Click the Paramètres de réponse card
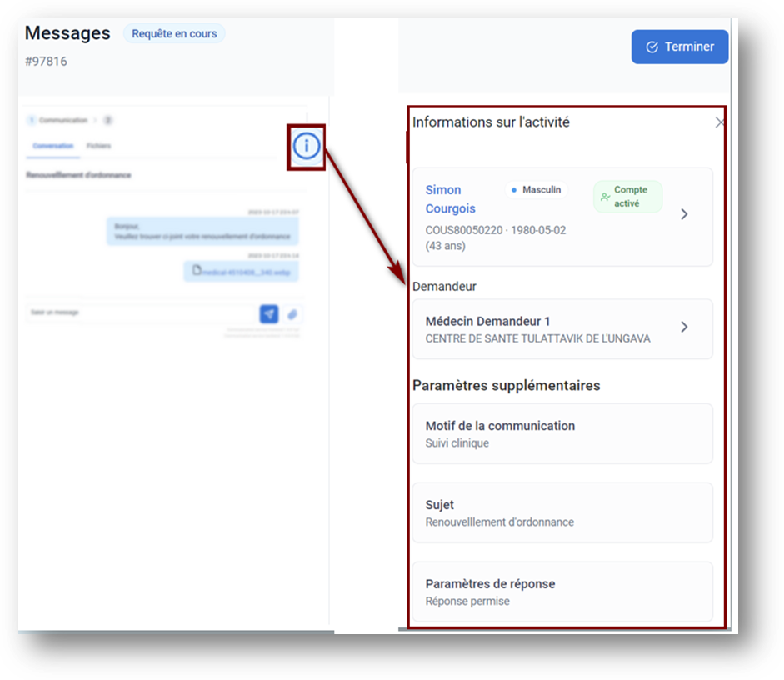This screenshot has height=680, width=784. 562,592
